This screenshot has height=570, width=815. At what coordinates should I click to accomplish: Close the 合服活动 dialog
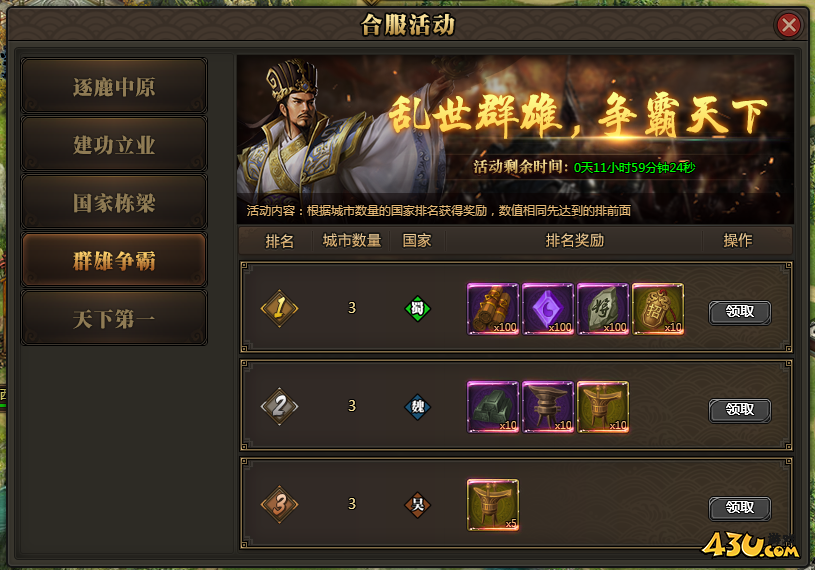pos(788,24)
